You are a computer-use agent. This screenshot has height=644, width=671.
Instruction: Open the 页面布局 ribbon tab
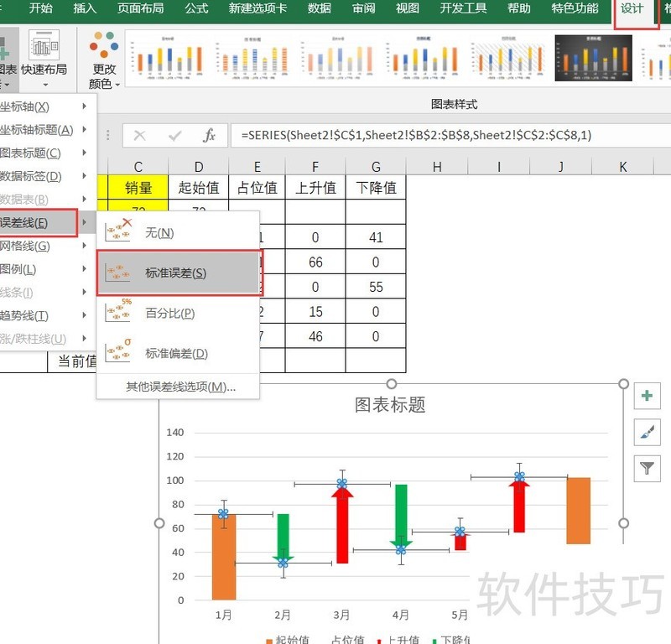coord(140,9)
